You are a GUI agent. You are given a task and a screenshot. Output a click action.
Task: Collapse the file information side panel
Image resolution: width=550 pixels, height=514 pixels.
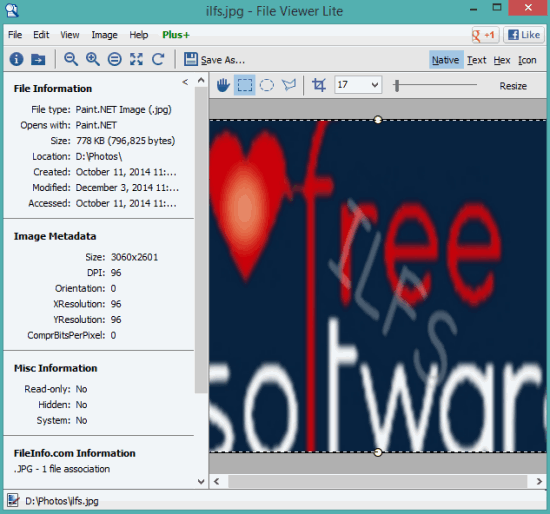(185, 82)
